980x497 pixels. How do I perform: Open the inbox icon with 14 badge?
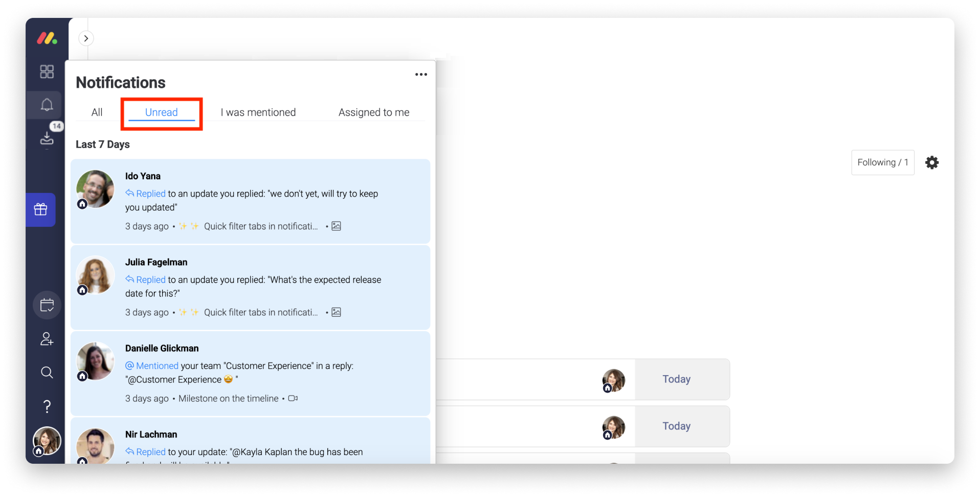coord(47,138)
